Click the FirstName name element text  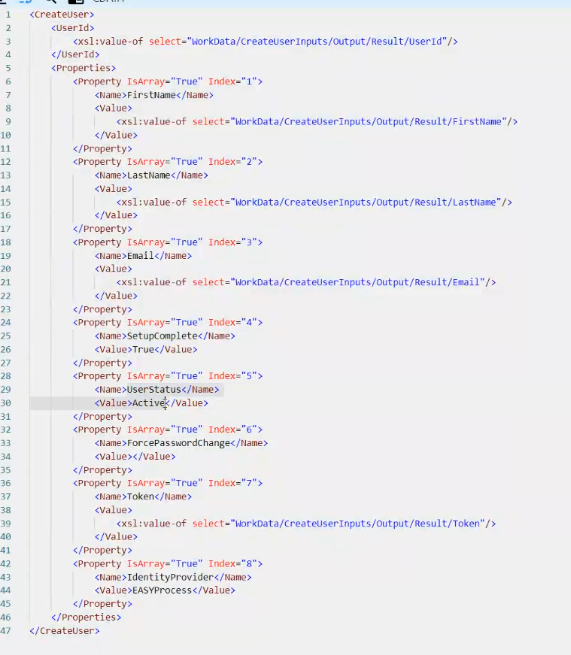[x=151, y=95]
